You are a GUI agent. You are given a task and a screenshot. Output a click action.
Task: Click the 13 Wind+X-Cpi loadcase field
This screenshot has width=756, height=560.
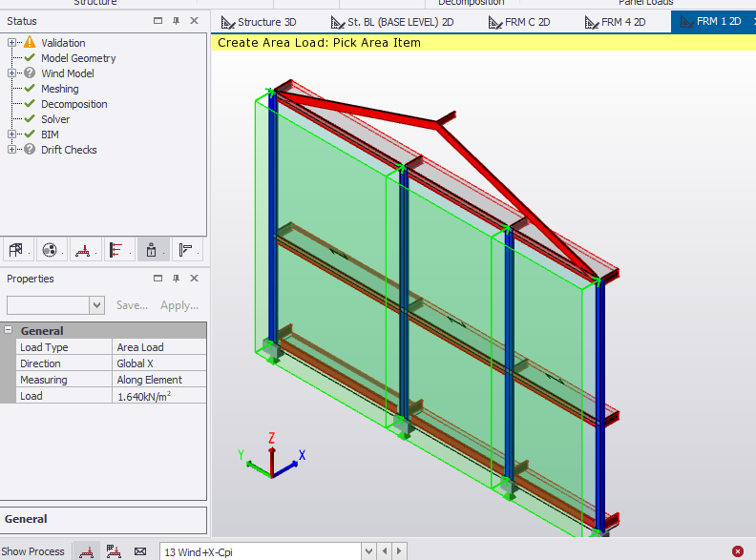pos(261,551)
